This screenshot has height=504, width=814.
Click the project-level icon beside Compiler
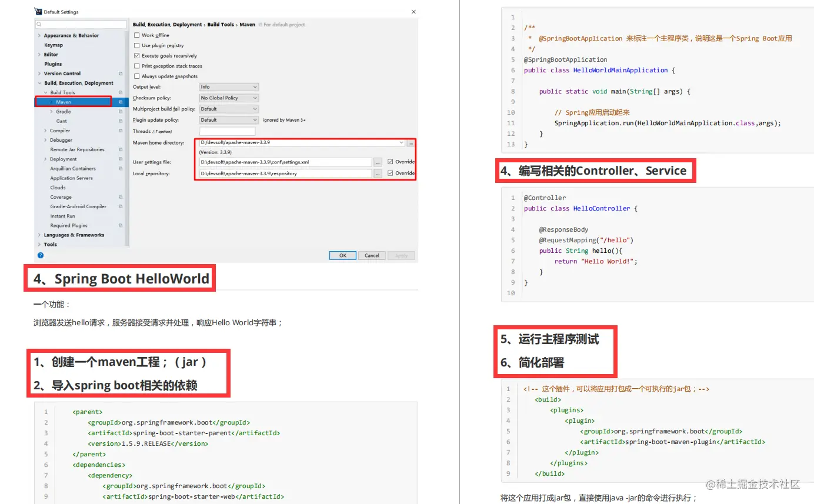click(121, 131)
